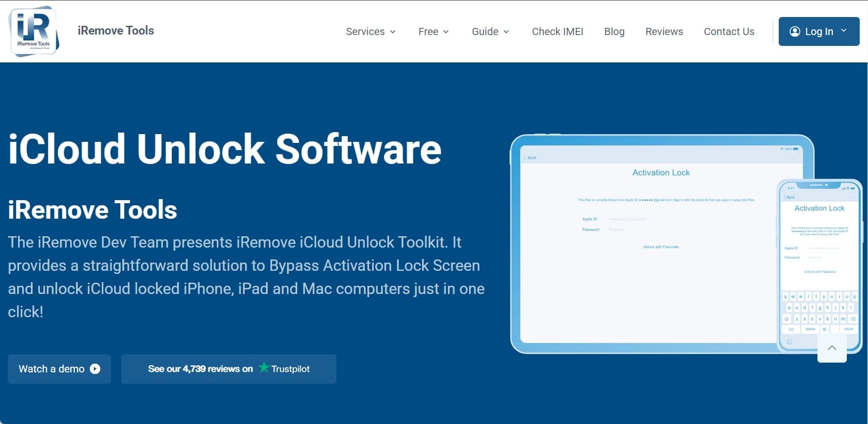Click the iRemove Tools subheading text
The width and height of the screenshot is (868, 424).
[92, 210]
